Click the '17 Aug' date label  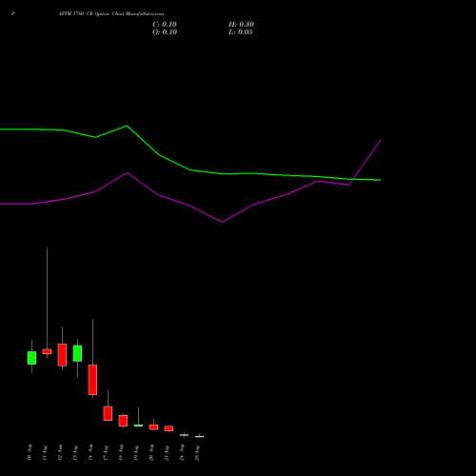pyautogui.click(x=106, y=452)
